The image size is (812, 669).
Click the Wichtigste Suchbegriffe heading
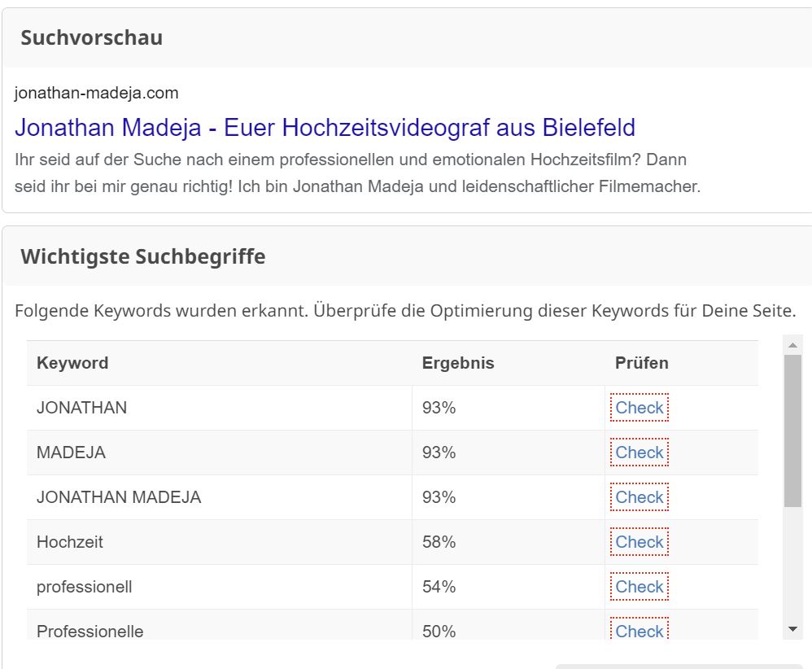coord(143,256)
